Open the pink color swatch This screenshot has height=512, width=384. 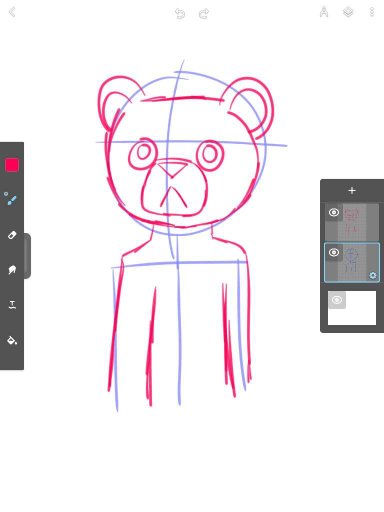point(12,165)
